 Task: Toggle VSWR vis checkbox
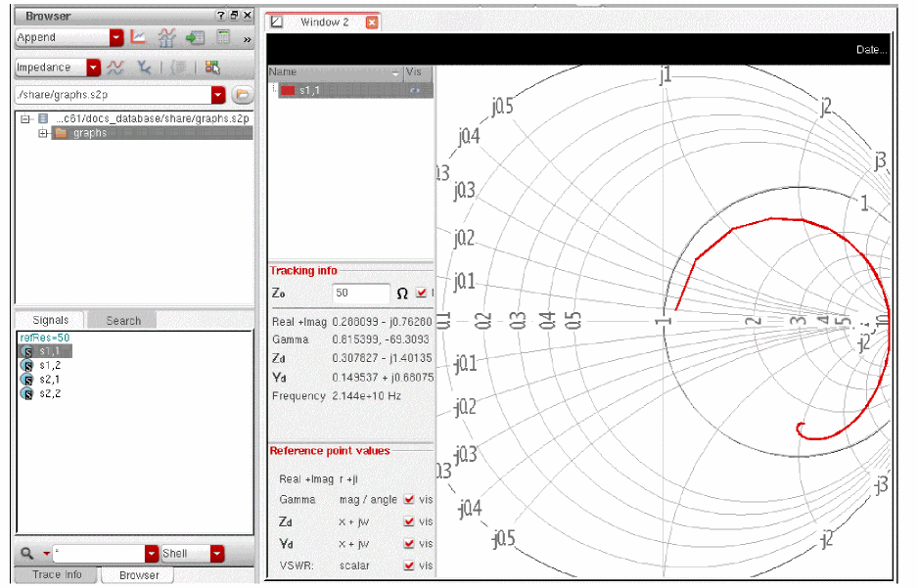point(409,566)
